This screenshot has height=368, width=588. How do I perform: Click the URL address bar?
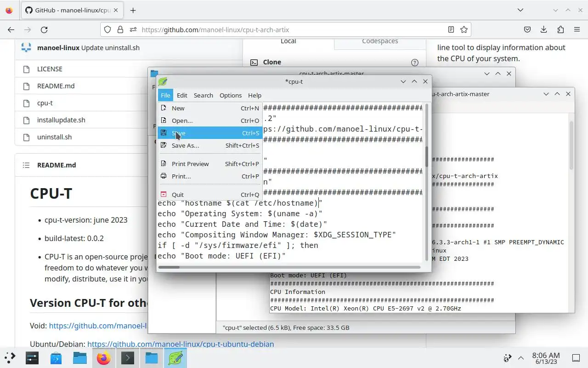(x=286, y=29)
